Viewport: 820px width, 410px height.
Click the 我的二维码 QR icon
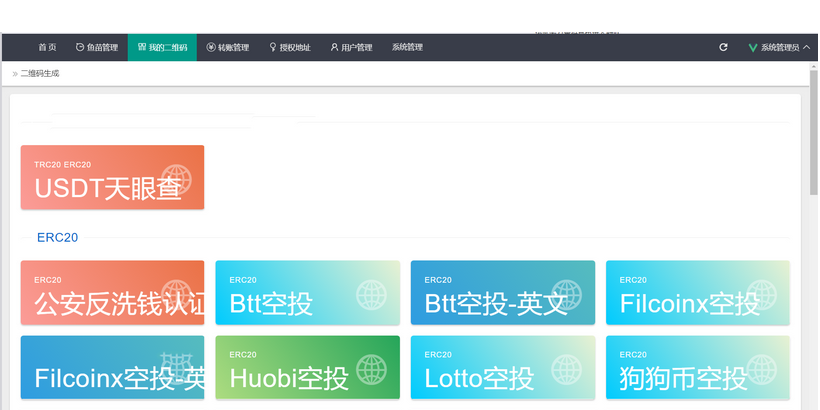pos(142,47)
